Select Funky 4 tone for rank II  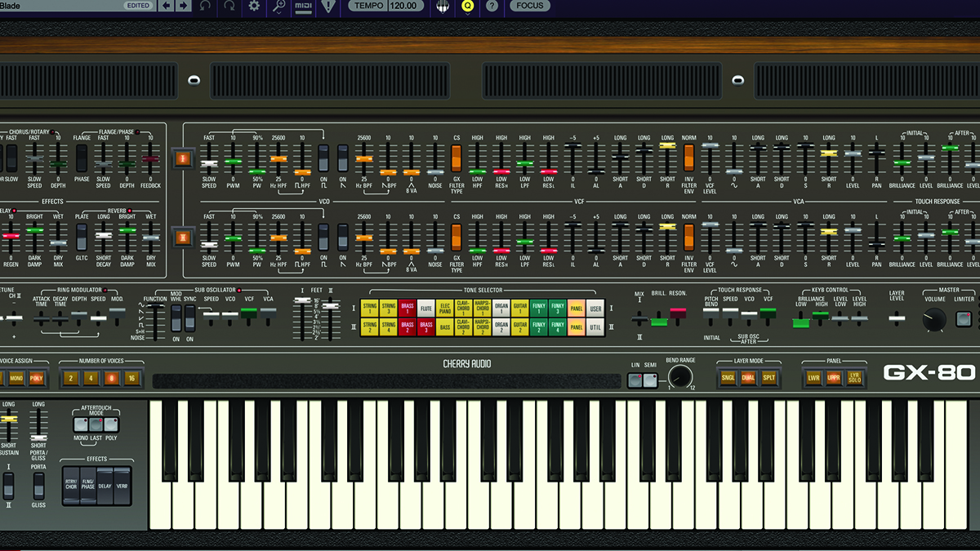click(558, 327)
